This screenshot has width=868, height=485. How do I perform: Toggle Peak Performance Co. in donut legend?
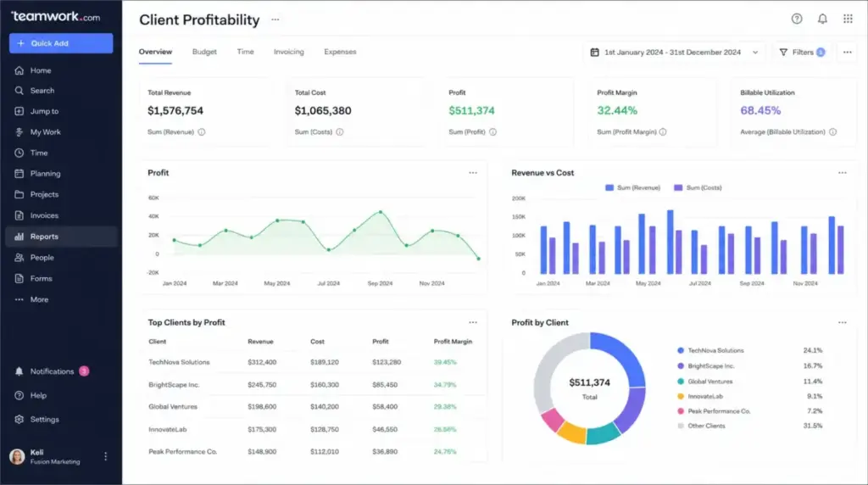714,411
